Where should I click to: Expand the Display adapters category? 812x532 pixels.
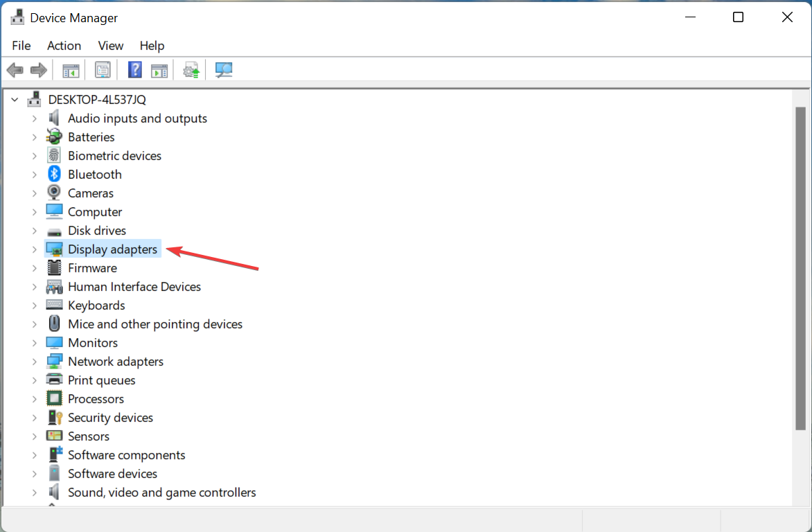[34, 249]
